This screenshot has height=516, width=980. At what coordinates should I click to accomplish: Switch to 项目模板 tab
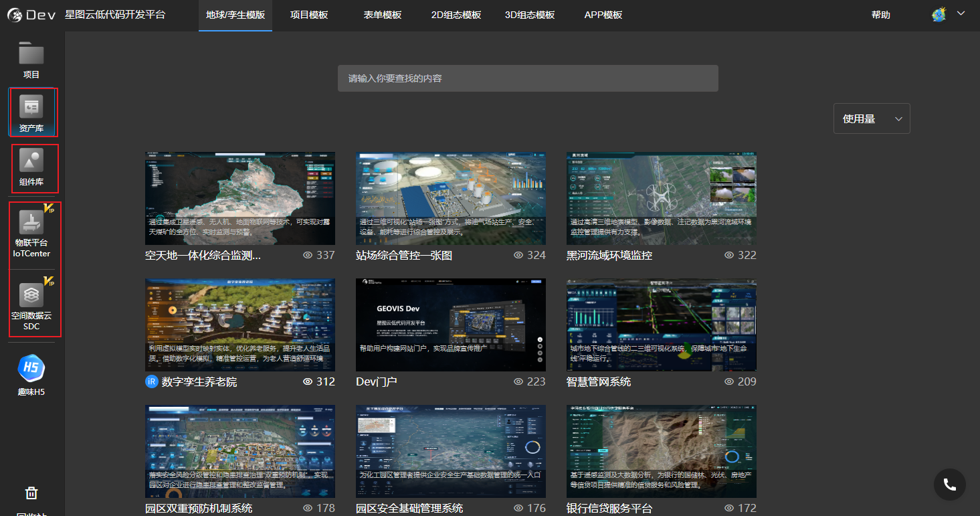tap(309, 15)
